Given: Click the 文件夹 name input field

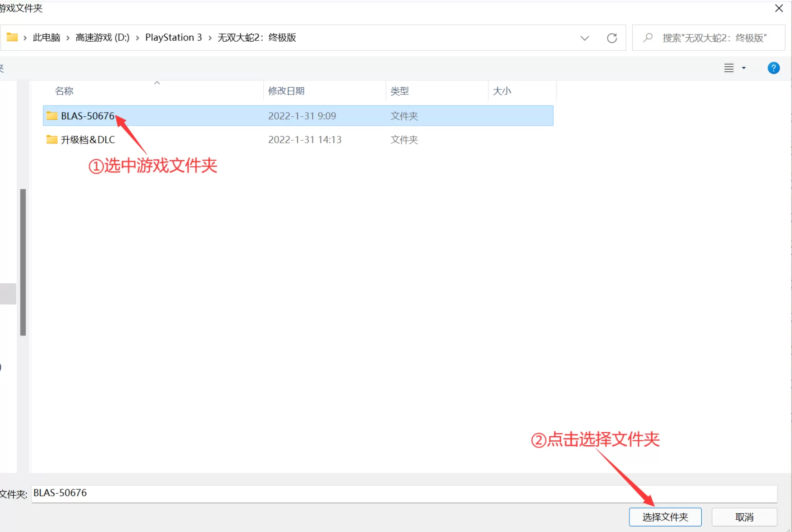Looking at the screenshot, I should (404, 493).
